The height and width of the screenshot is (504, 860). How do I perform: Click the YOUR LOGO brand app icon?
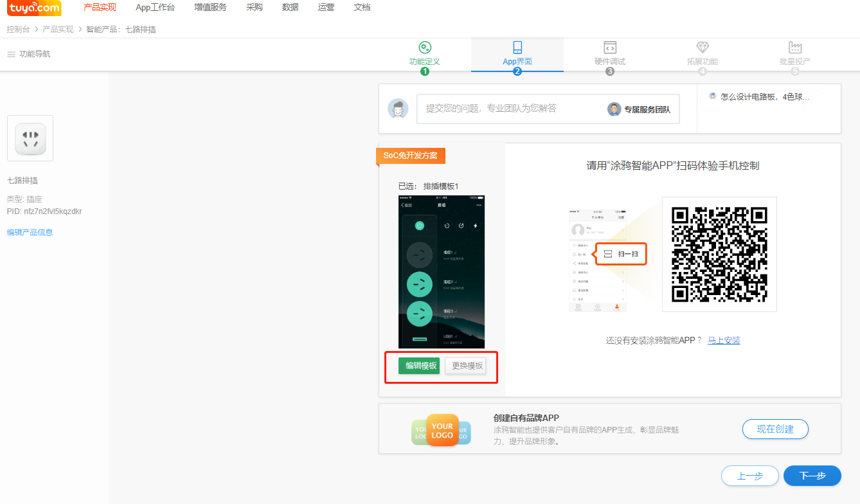point(442,430)
